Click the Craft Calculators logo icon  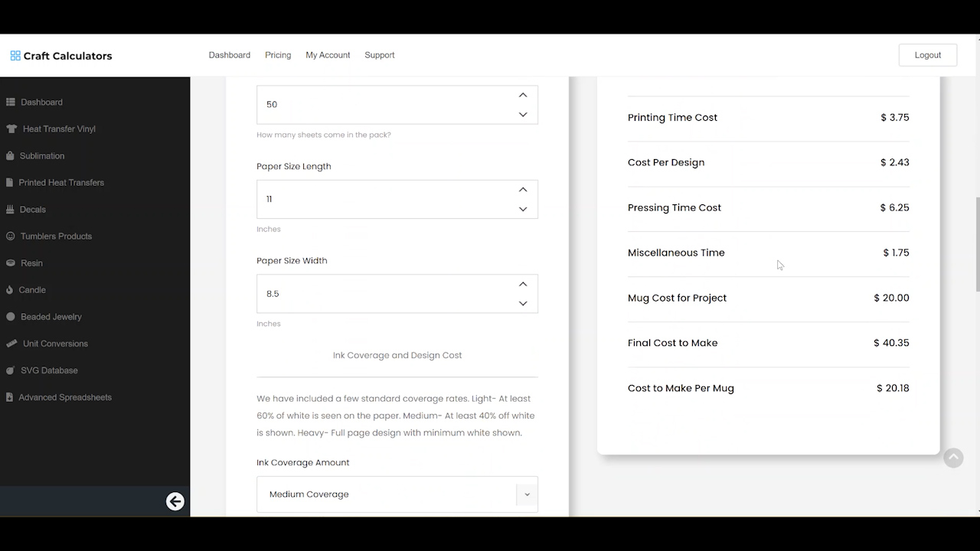click(x=15, y=56)
